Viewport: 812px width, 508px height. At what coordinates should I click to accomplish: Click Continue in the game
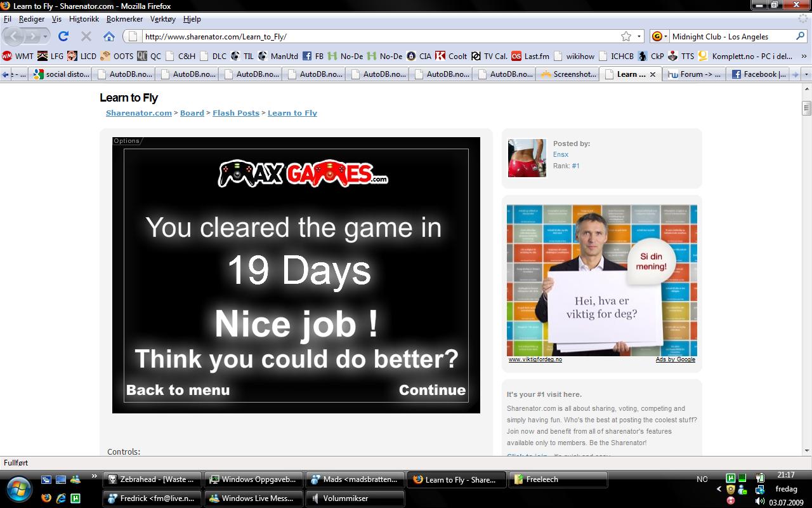(432, 390)
